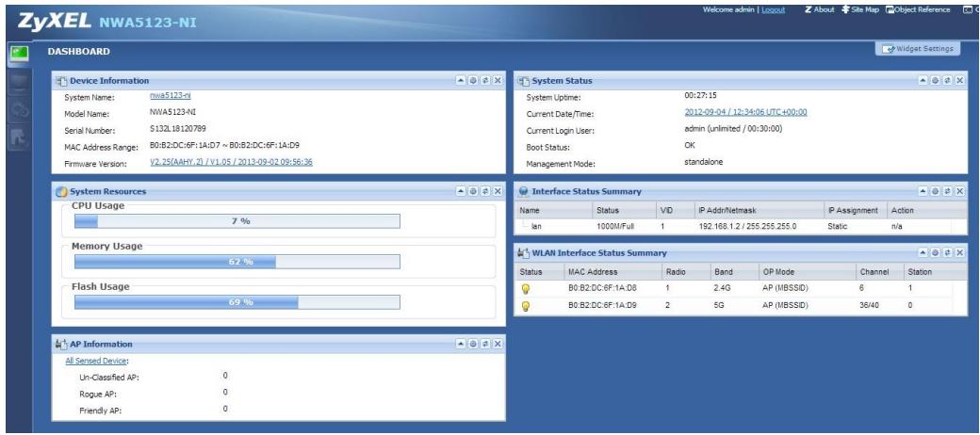
Task: Click the status bulb for radio B0:B2:DC:6F:1A:D9
Action: pos(526,306)
